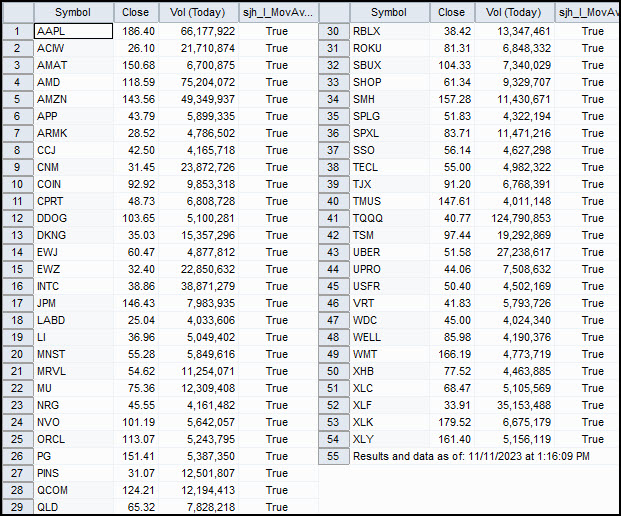Click the MNST symbol cell
621x516 pixels.
click(x=74, y=354)
